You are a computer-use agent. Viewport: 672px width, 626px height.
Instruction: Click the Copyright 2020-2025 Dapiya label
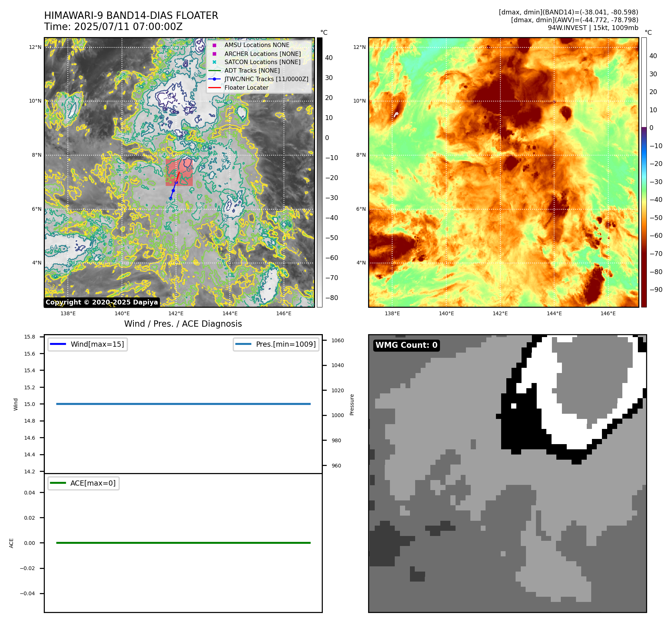point(102,302)
